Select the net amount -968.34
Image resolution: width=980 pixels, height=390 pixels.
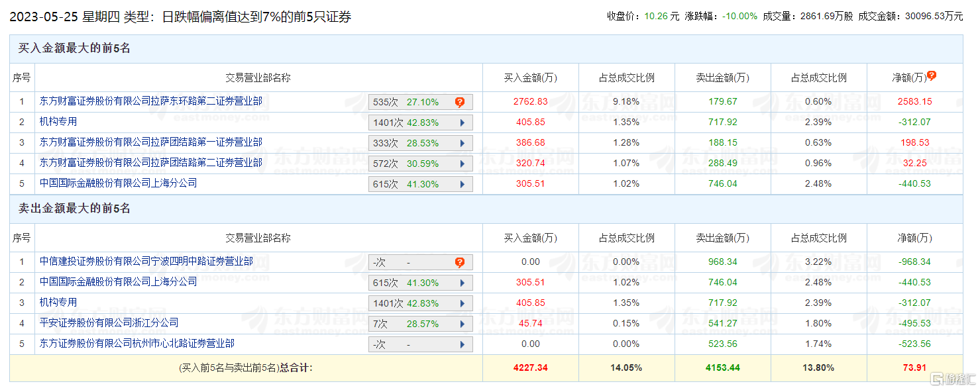coord(914,262)
